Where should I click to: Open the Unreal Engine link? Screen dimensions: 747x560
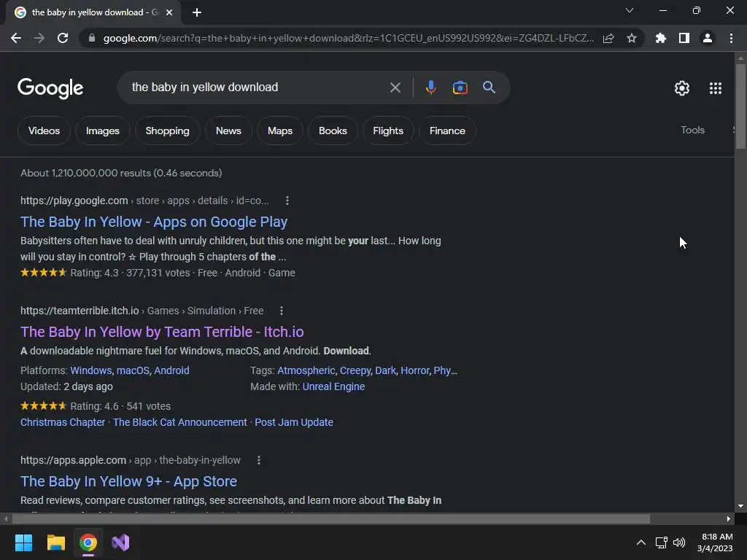[x=333, y=386]
